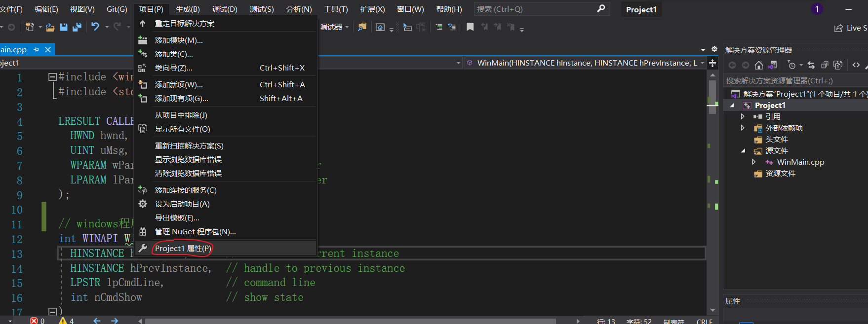Screen dimensions: 868x324
Task: Click the Home icon in Solution Explorer
Action: (759, 65)
